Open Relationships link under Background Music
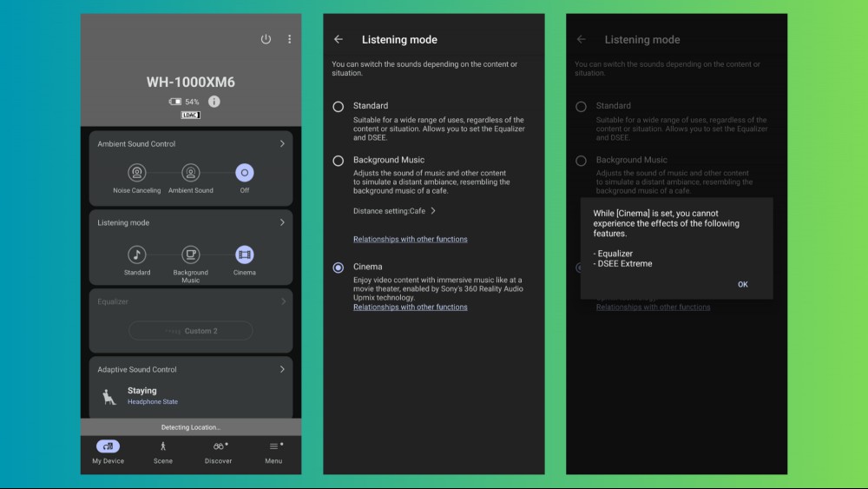868x489 pixels. point(411,239)
